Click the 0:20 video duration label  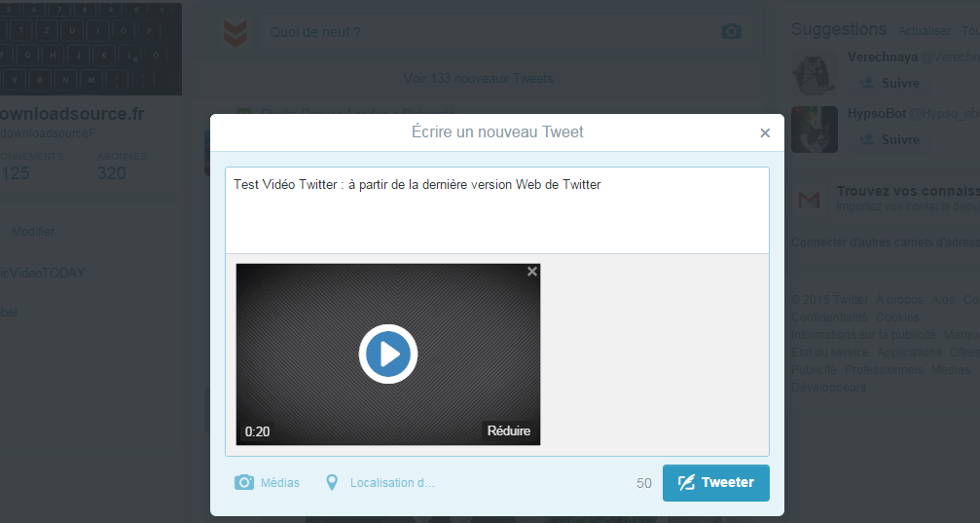257,431
